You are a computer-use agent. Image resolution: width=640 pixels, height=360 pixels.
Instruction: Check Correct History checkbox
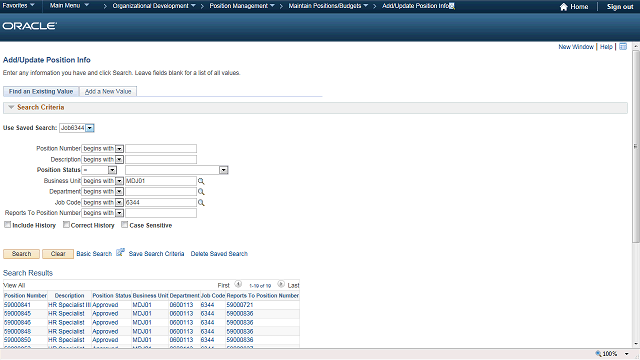[66, 224]
